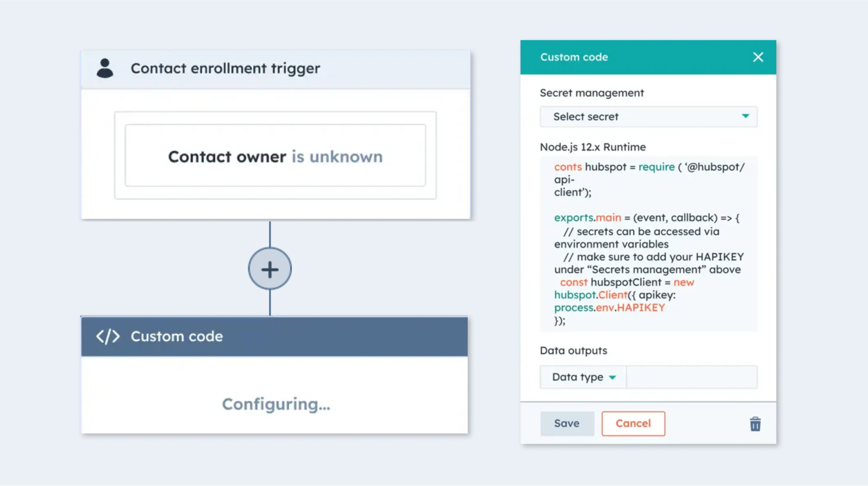Click the code brackets icon in Custom code card
The image size is (868, 486).
(108, 336)
